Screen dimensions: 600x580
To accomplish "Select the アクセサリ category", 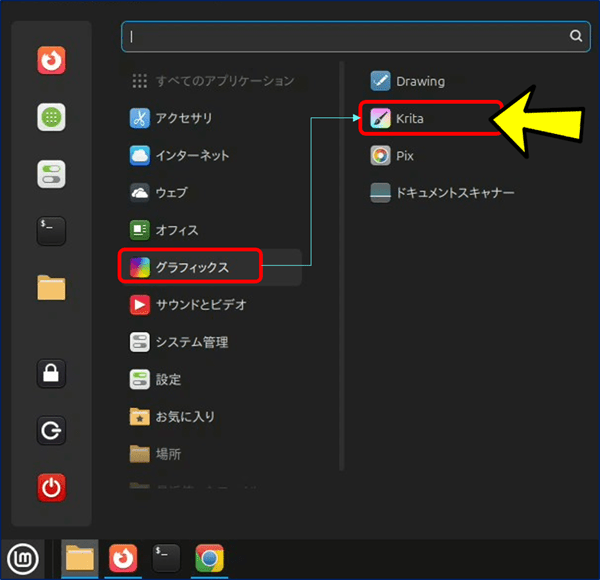I will tap(183, 118).
